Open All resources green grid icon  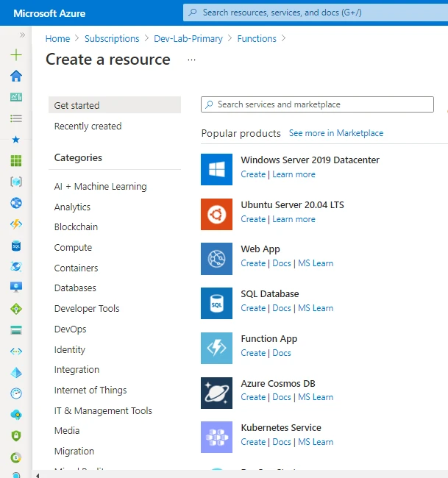click(x=16, y=160)
